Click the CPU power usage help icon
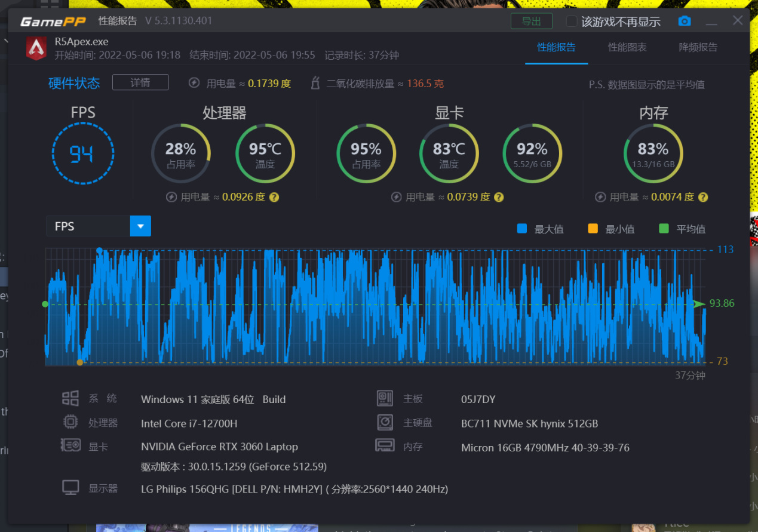The height and width of the screenshot is (532, 758). (x=274, y=197)
